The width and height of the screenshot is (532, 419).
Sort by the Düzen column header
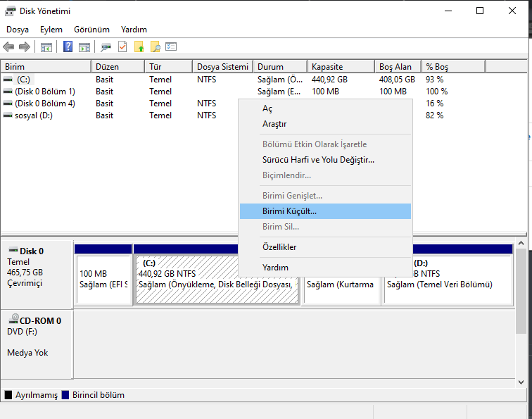(118, 67)
